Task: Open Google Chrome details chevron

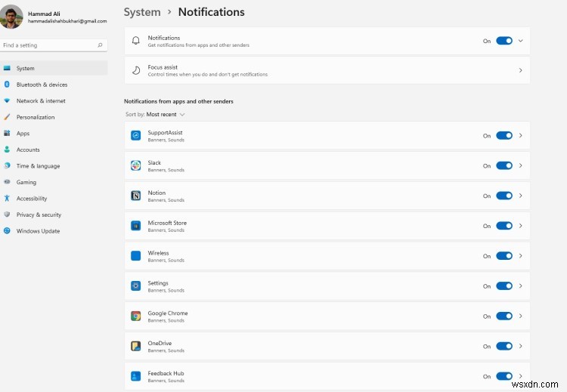Action: (x=520, y=316)
